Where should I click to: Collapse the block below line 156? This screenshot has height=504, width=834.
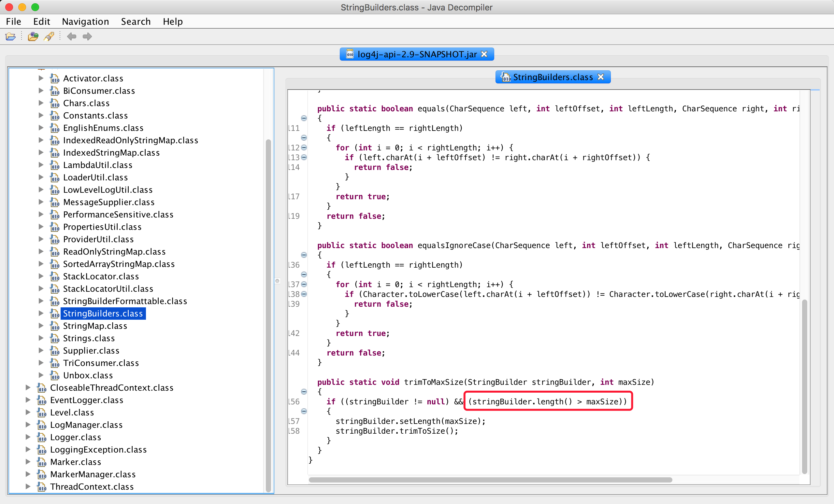pyautogui.click(x=304, y=411)
